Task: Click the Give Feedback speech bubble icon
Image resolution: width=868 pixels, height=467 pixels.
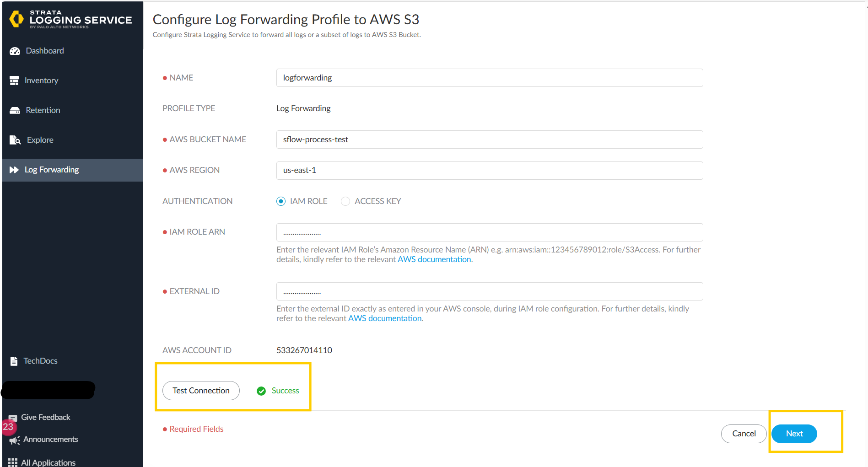Action: click(x=14, y=417)
